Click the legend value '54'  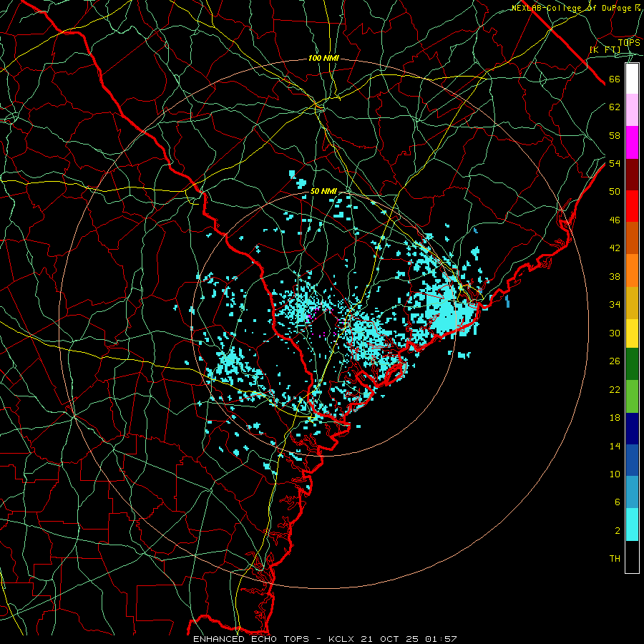pos(615,163)
